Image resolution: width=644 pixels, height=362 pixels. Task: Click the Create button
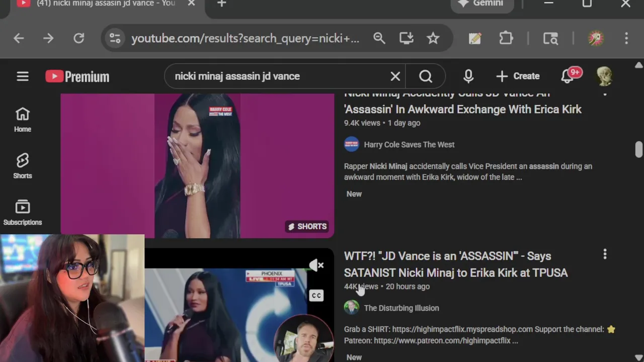click(x=518, y=76)
